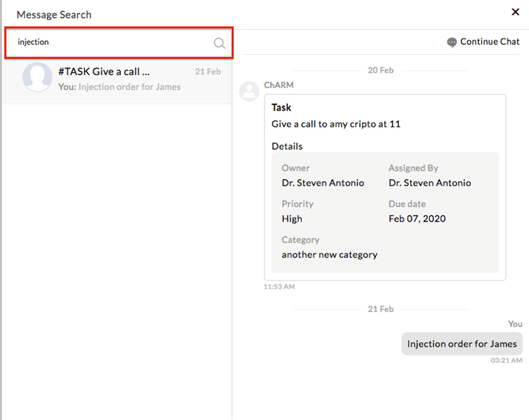The height and width of the screenshot is (420, 529).
Task: Click the Continue Chat link
Action: (490, 41)
